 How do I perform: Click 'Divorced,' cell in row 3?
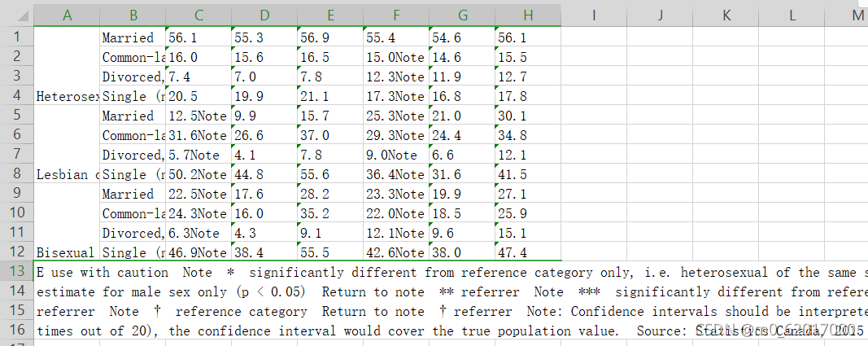(133, 76)
